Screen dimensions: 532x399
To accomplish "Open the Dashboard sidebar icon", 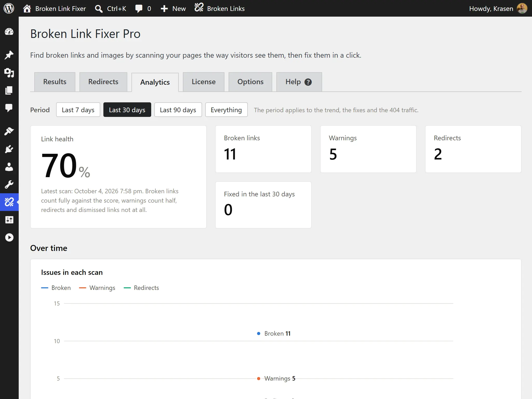I will 9,32.
